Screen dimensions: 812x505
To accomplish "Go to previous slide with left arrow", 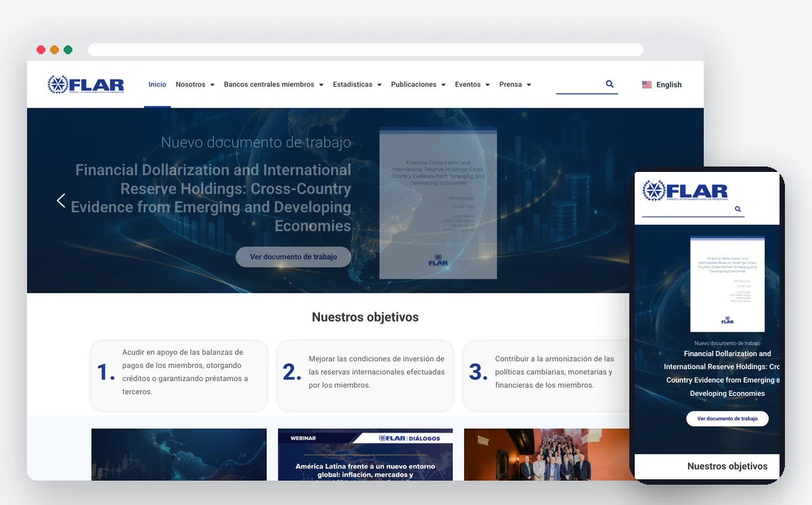I will [61, 200].
